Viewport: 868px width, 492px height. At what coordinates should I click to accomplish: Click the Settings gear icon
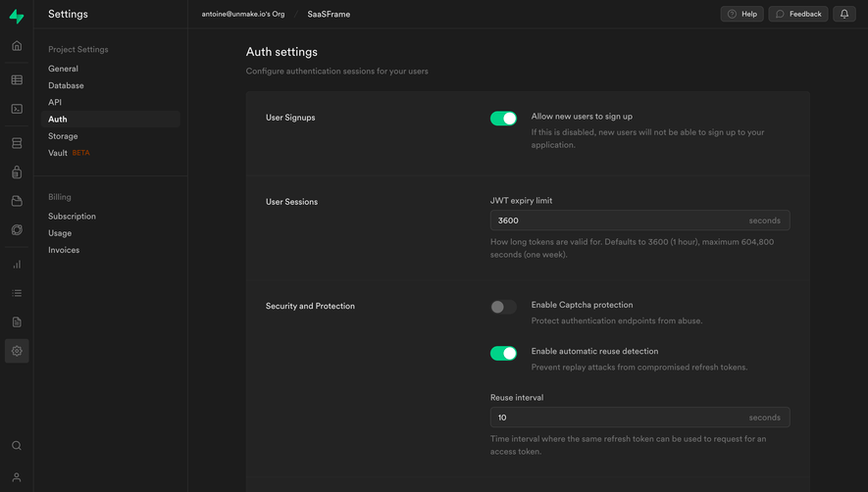tap(17, 351)
